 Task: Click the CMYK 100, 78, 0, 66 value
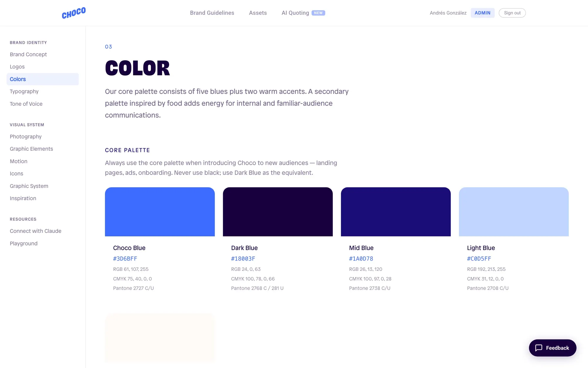[x=253, y=279]
